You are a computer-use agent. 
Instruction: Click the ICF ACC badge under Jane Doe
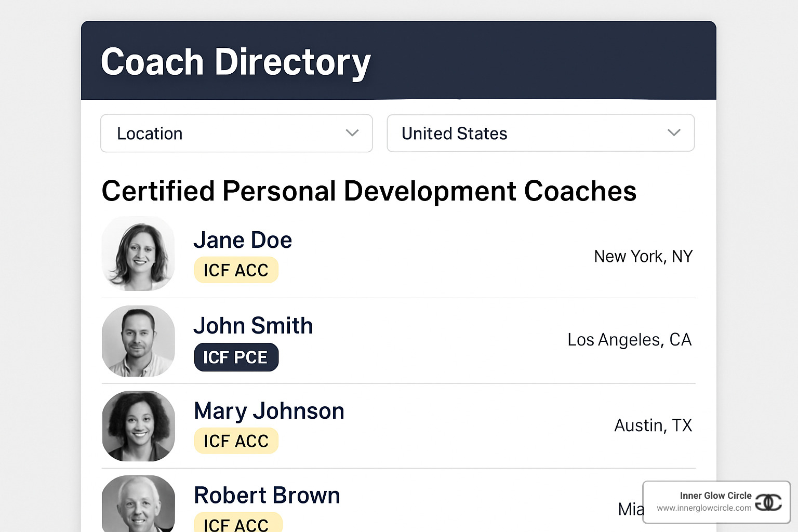pos(236,270)
